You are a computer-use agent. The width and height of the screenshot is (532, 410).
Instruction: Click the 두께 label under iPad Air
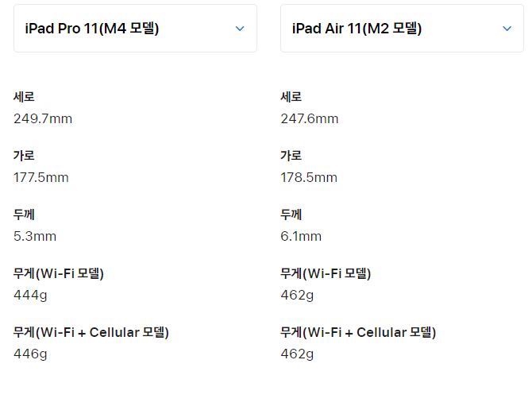(291, 215)
